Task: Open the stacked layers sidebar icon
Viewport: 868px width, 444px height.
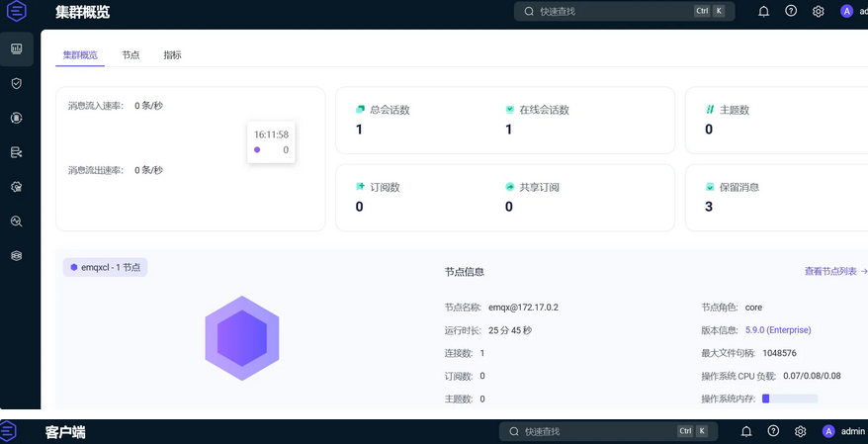Action: coord(17,255)
